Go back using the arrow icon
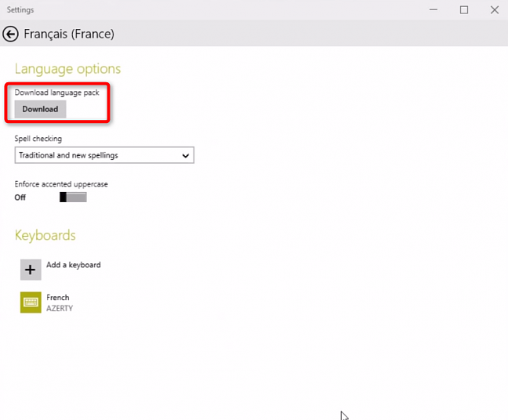Image resolution: width=508 pixels, height=420 pixels. click(x=11, y=34)
